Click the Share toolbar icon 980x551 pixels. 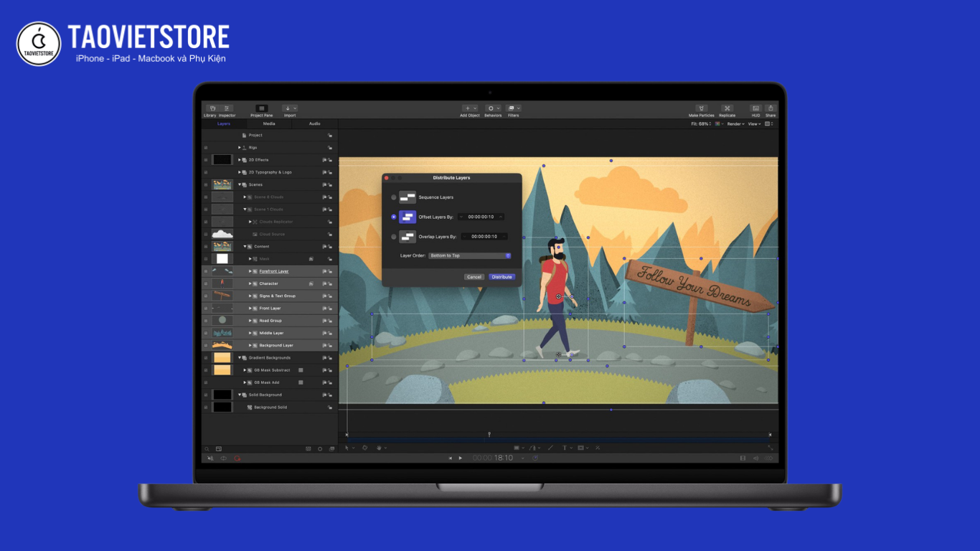coord(770,108)
